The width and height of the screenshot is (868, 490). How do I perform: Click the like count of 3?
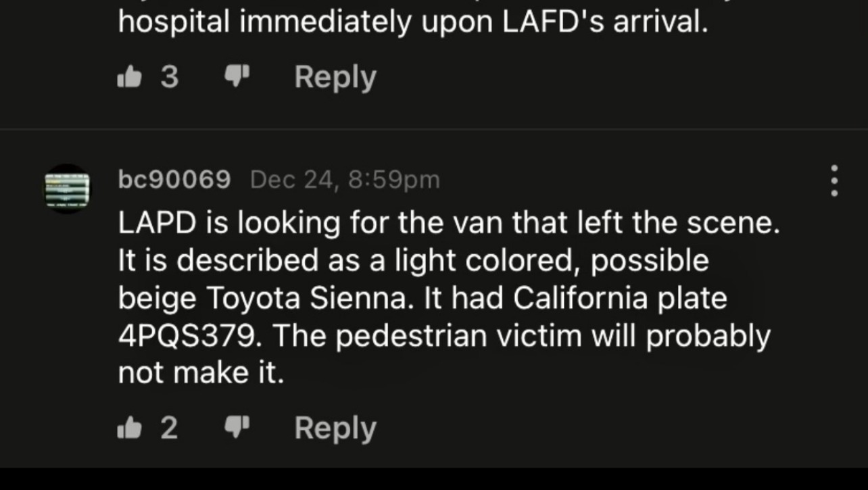[x=170, y=78]
